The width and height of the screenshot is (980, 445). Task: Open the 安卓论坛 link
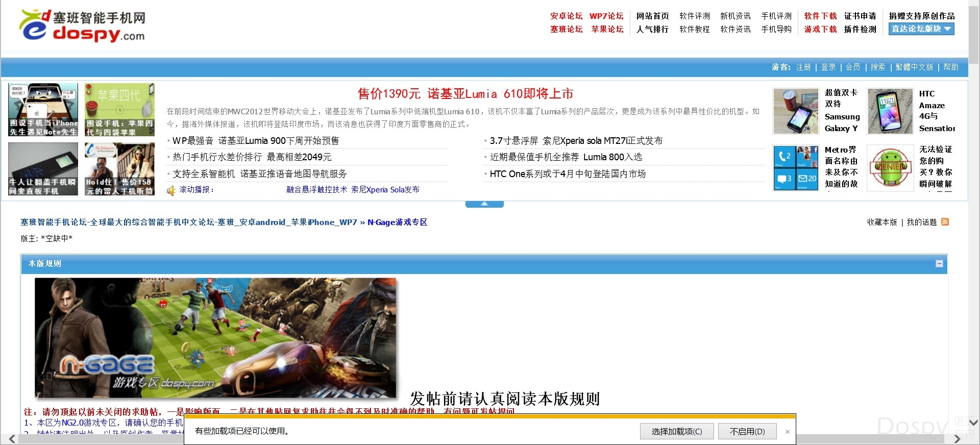[566, 16]
